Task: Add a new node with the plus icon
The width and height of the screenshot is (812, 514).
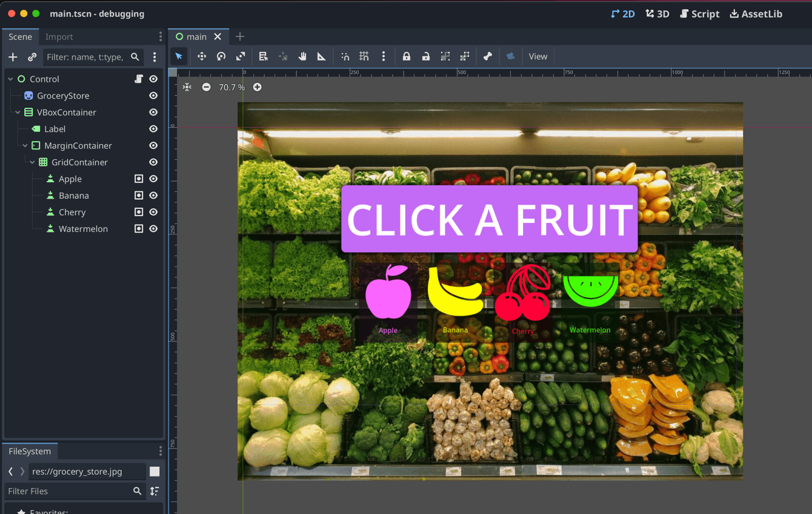Action: pos(13,56)
